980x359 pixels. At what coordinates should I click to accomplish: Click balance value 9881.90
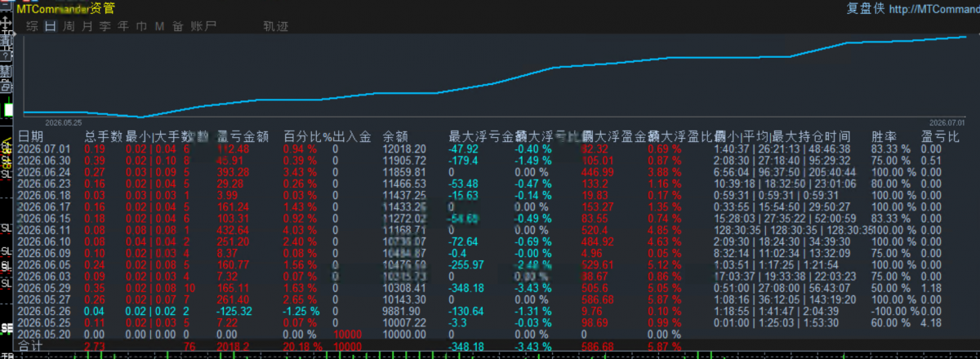pyautogui.click(x=402, y=312)
